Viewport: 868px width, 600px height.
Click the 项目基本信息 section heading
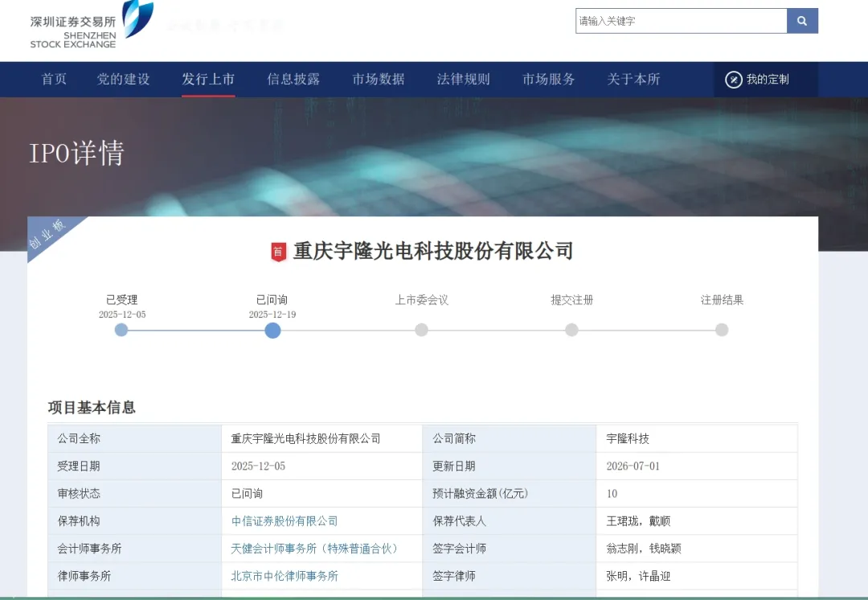coord(92,408)
